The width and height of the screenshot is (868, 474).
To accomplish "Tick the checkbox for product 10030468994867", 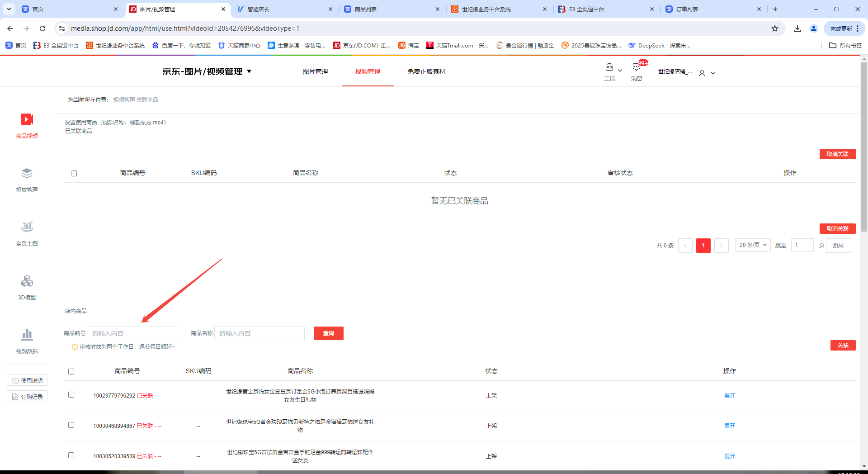I will pos(71,425).
